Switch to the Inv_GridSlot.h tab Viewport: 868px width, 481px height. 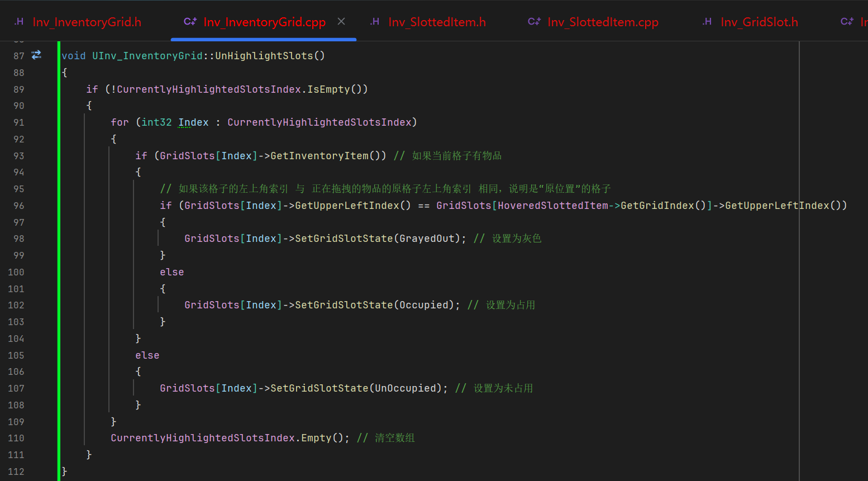[759, 22]
